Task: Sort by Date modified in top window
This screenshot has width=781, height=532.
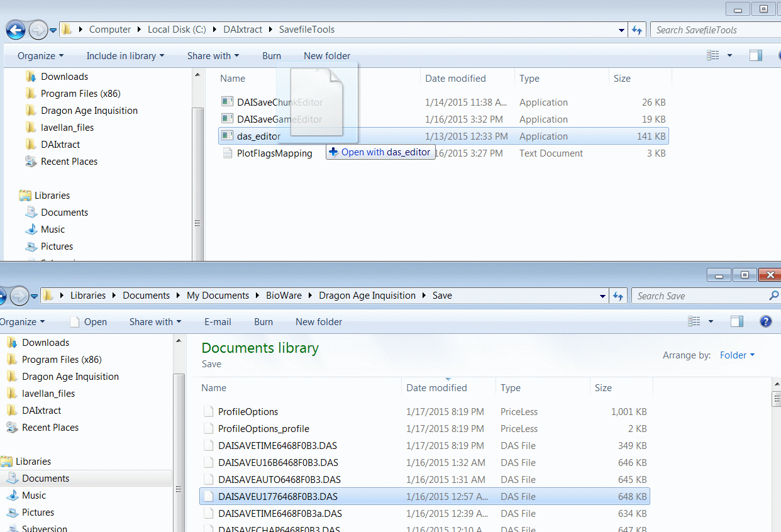Action: (455, 78)
